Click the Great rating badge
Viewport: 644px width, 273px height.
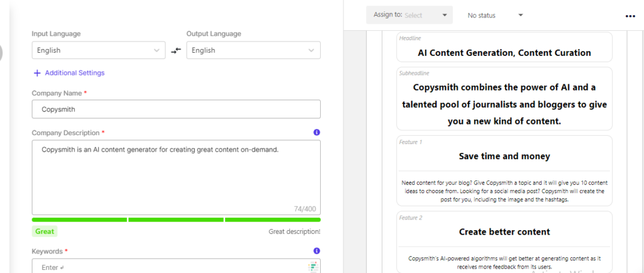[45, 231]
